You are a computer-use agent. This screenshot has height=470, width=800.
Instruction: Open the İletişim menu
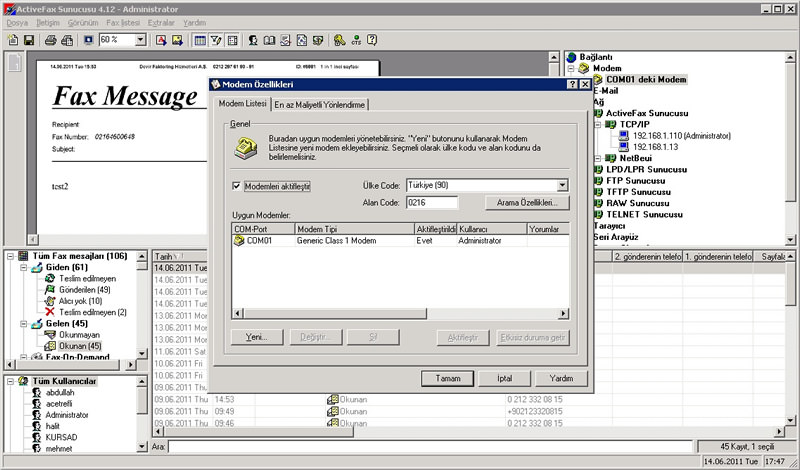(48, 23)
